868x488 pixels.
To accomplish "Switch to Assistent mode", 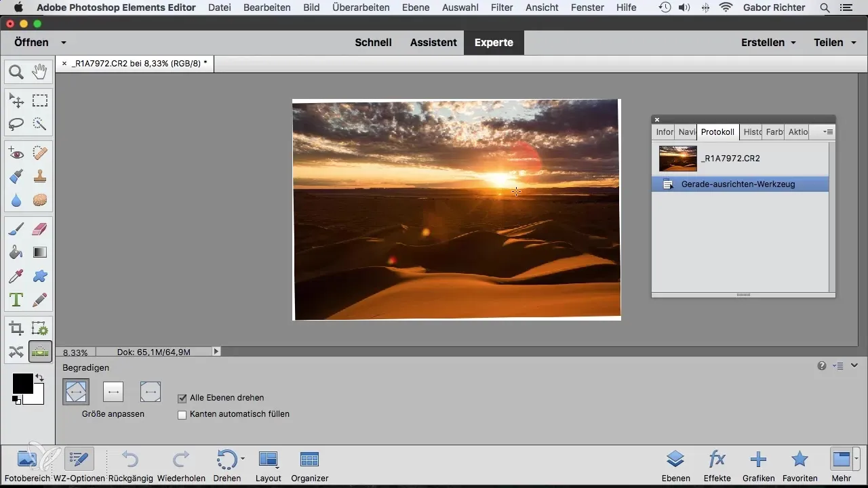I will pos(433,42).
